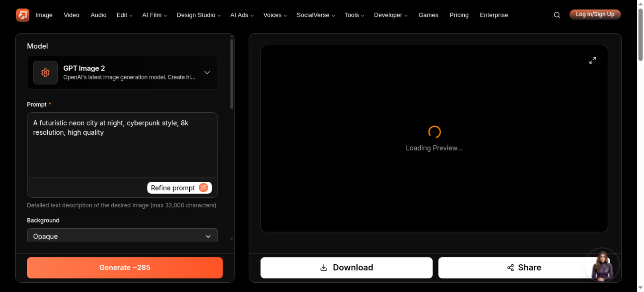Open the AI avatar assistant bubble
Image resolution: width=644 pixels, height=292 pixels.
click(x=602, y=266)
